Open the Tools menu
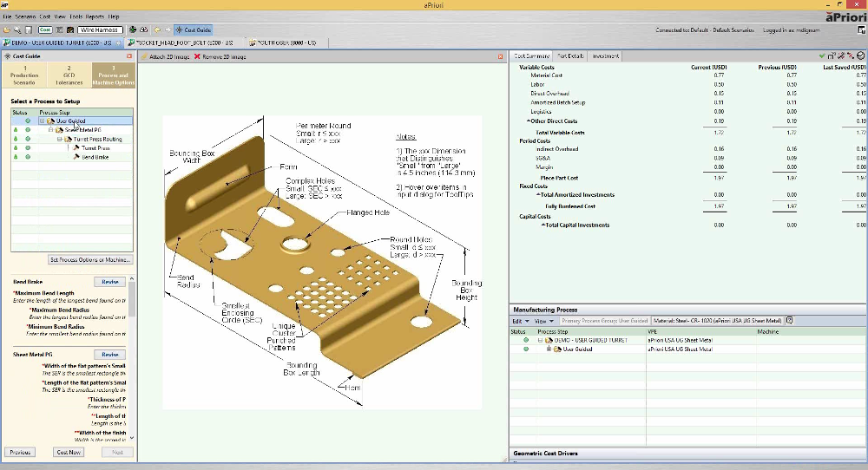The width and height of the screenshot is (868, 470). pyautogui.click(x=76, y=16)
